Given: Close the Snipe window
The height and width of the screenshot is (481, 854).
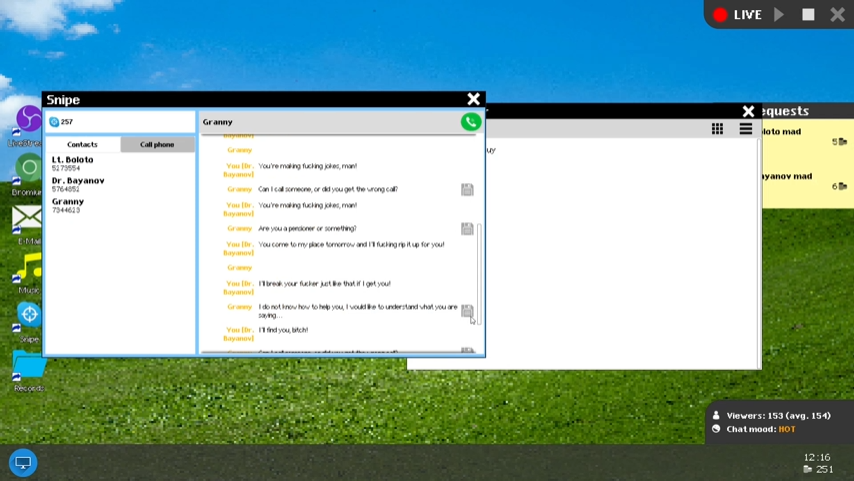Looking at the screenshot, I should click(473, 99).
